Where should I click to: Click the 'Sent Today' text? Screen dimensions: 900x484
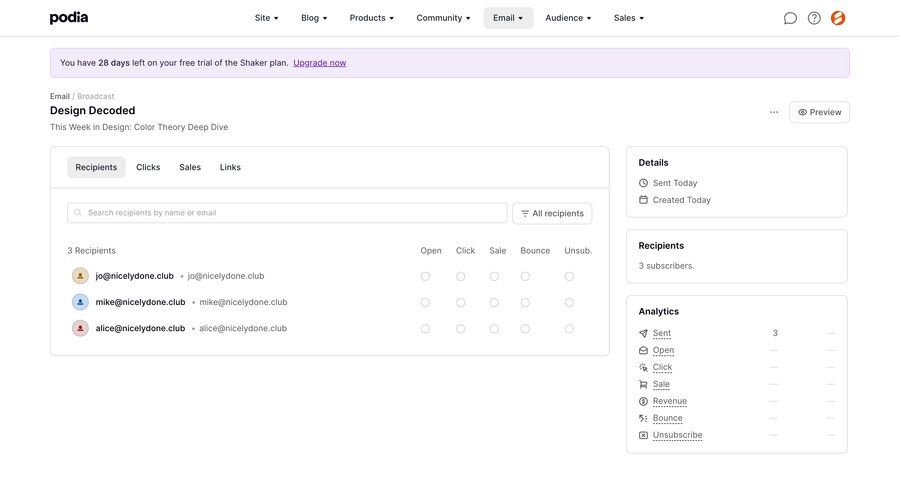click(x=675, y=183)
